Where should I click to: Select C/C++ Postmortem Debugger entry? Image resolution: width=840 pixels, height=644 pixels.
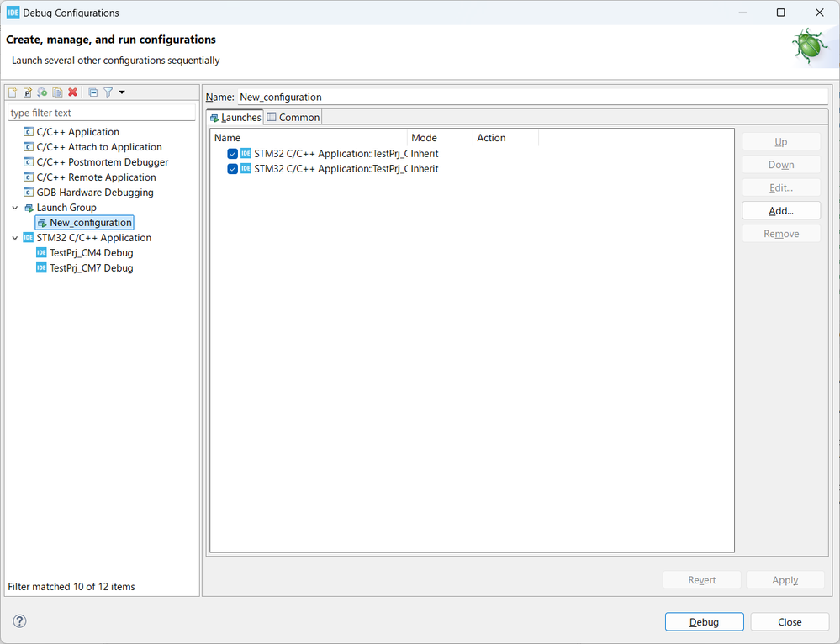pyautogui.click(x=103, y=161)
